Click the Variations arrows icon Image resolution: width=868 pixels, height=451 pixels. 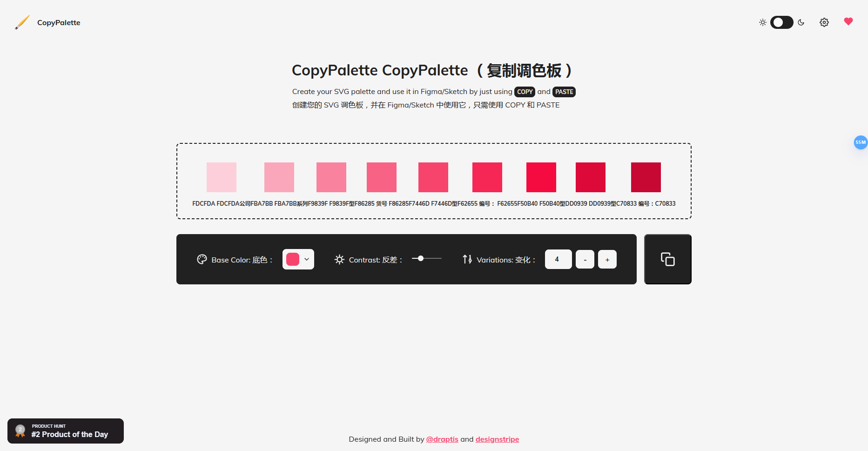click(467, 259)
